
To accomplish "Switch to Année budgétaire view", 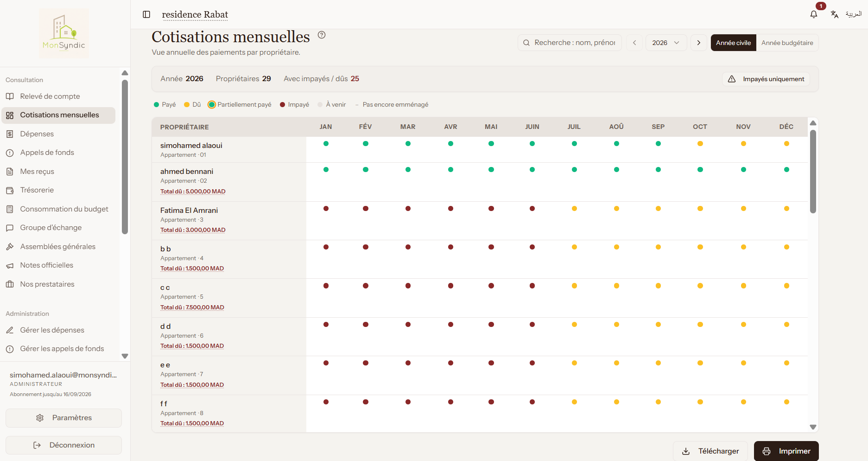I will point(787,43).
